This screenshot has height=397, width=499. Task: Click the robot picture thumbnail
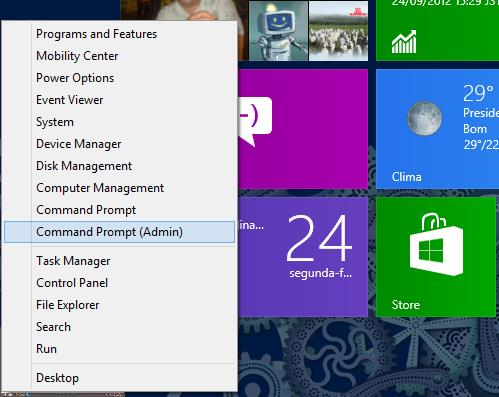click(x=278, y=31)
